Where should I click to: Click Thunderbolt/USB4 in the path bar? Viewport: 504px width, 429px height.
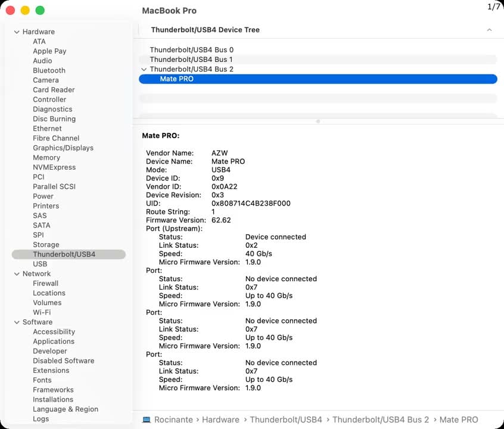pos(286,419)
